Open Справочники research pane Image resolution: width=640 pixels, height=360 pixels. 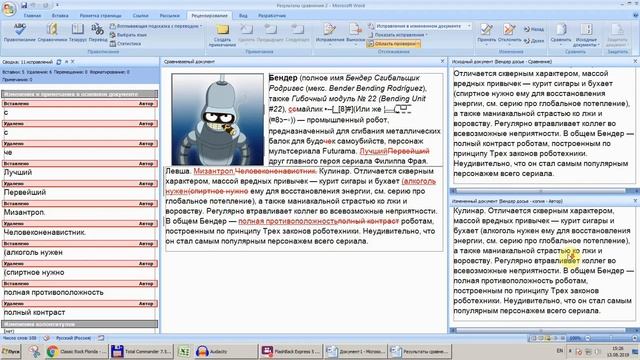pyautogui.click(x=52, y=33)
